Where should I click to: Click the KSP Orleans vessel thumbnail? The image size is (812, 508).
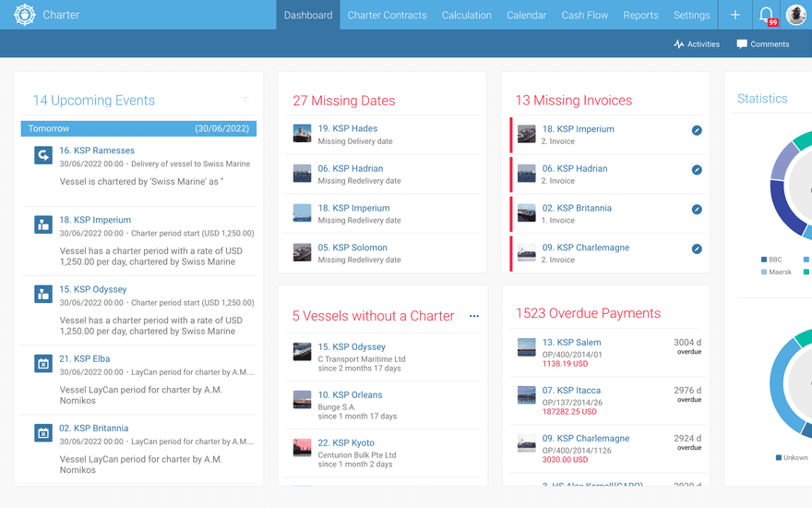coord(302,400)
